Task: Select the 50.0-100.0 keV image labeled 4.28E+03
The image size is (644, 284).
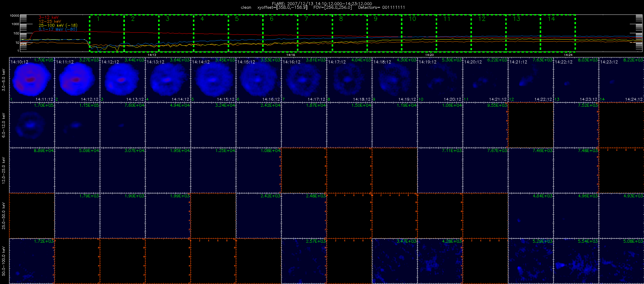Action: tap(440, 261)
